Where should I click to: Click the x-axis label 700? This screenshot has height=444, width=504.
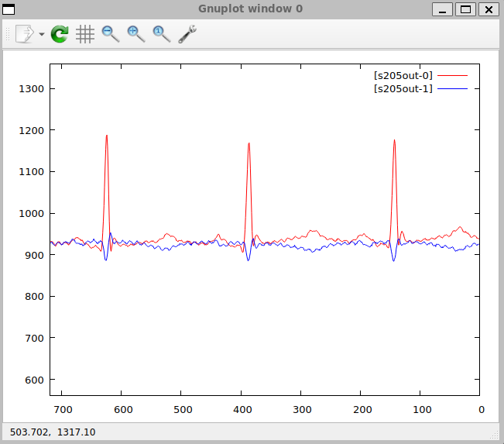(x=63, y=410)
